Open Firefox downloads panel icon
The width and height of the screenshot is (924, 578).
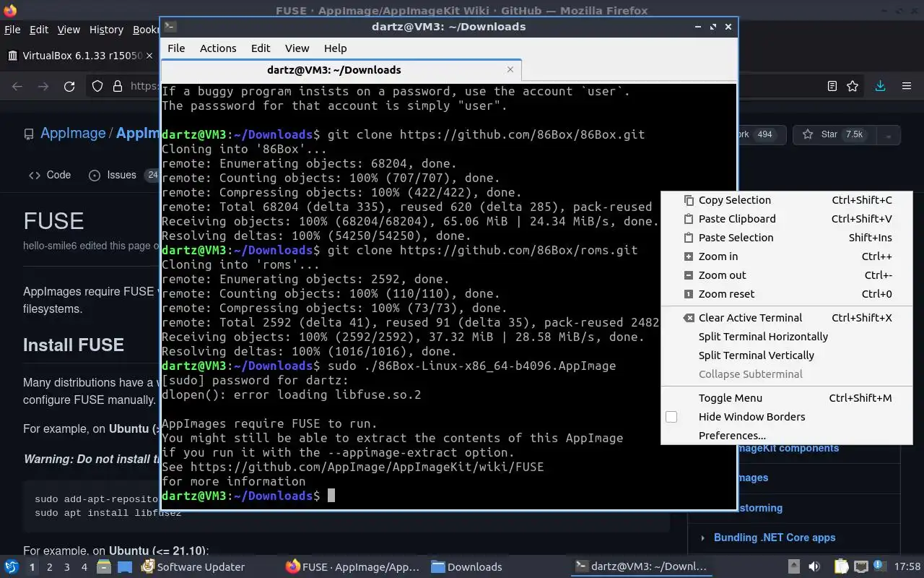tap(880, 86)
